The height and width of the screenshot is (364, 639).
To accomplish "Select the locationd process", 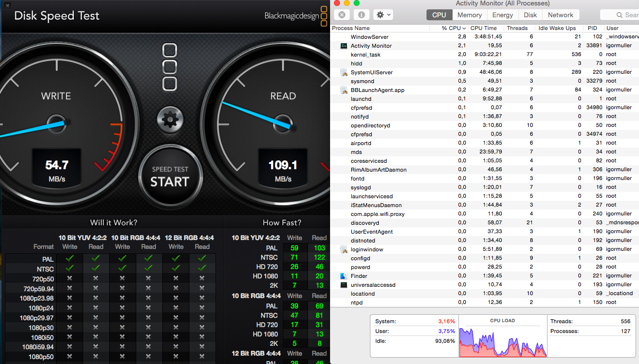I will 485,294.
